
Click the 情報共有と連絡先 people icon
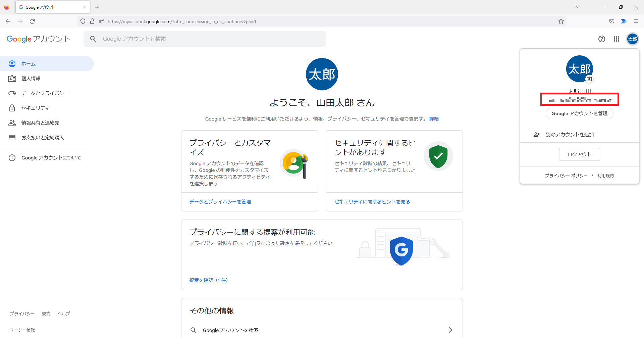(12, 123)
